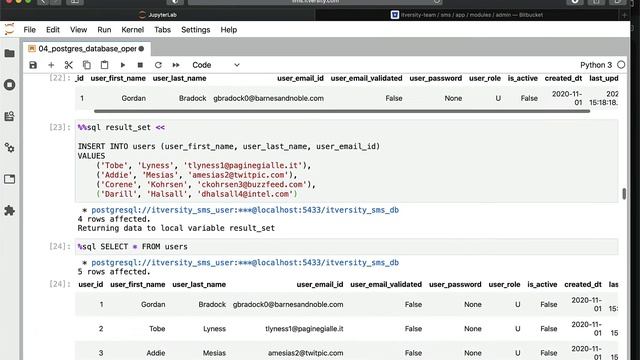The height and width of the screenshot is (360, 640).
Task: Click the user_email_id header in output 24
Action: (x=320, y=284)
